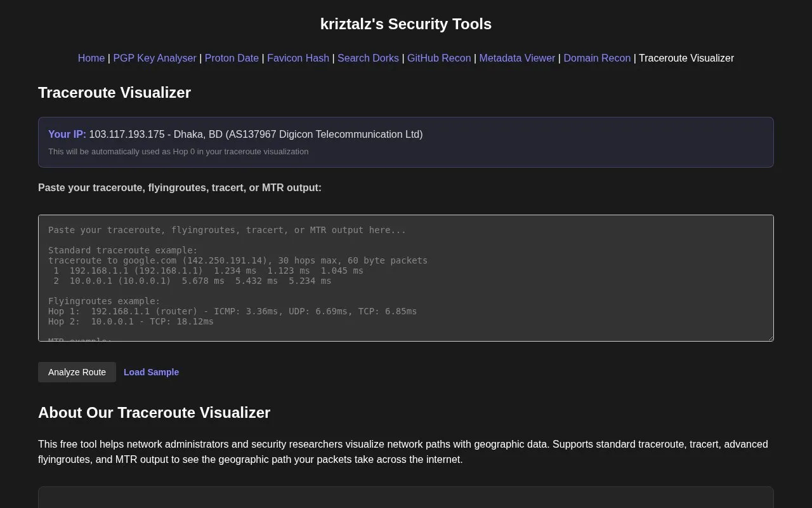Load Sample traceroute data
Screen dimensions: 812x508
[x=151, y=372]
